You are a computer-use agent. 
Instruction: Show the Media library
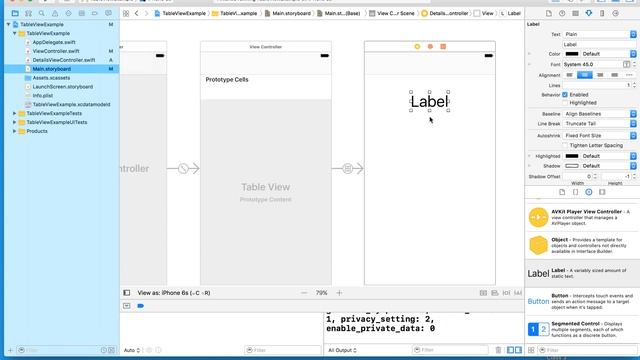click(x=602, y=192)
